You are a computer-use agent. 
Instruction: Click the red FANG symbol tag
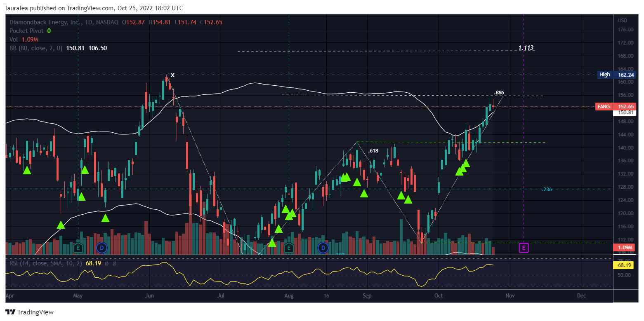[x=604, y=107]
